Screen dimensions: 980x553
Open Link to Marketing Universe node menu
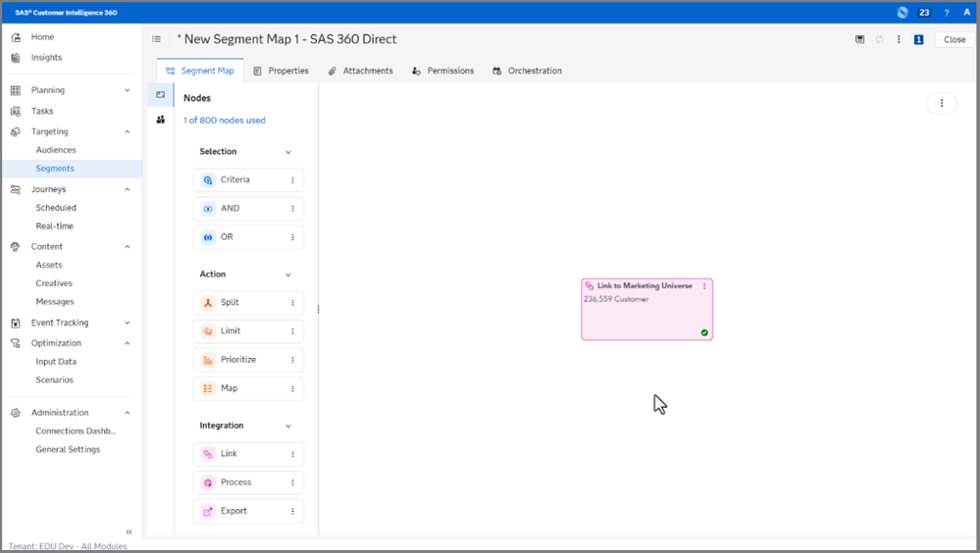pos(704,286)
